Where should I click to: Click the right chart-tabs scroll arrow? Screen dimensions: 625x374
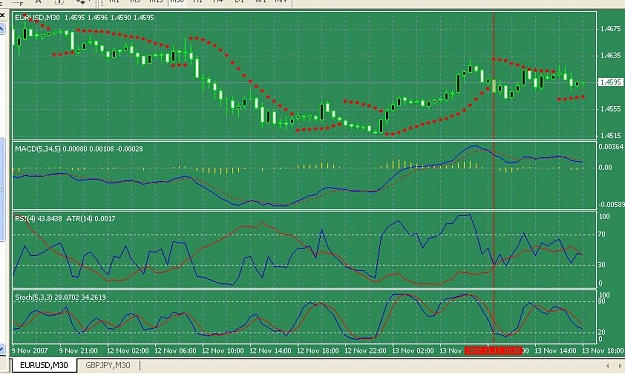click(x=620, y=366)
